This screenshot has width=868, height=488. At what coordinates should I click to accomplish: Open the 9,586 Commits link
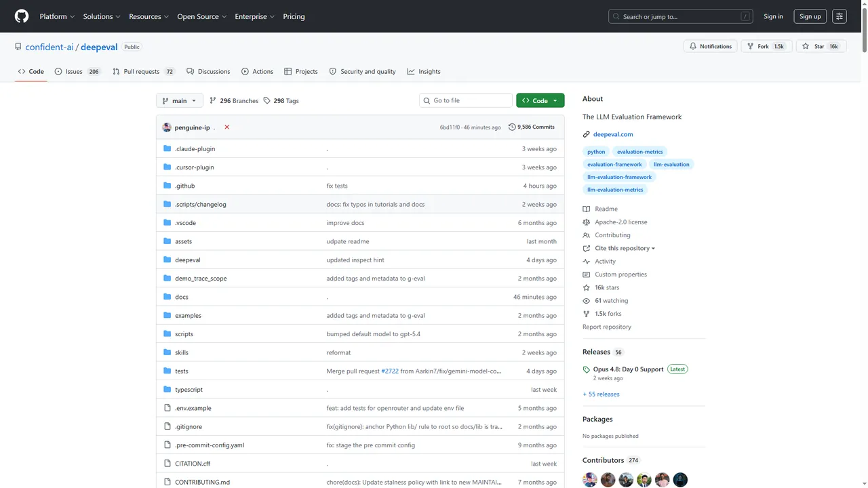click(532, 127)
